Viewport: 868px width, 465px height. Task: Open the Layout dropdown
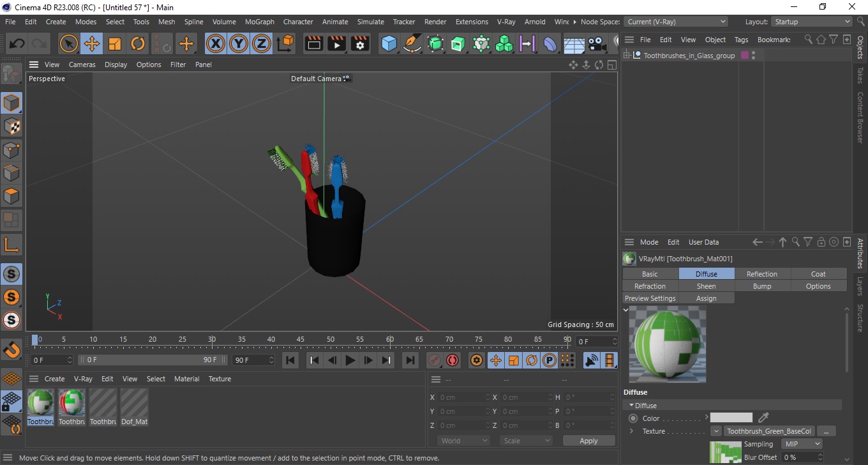click(x=811, y=22)
